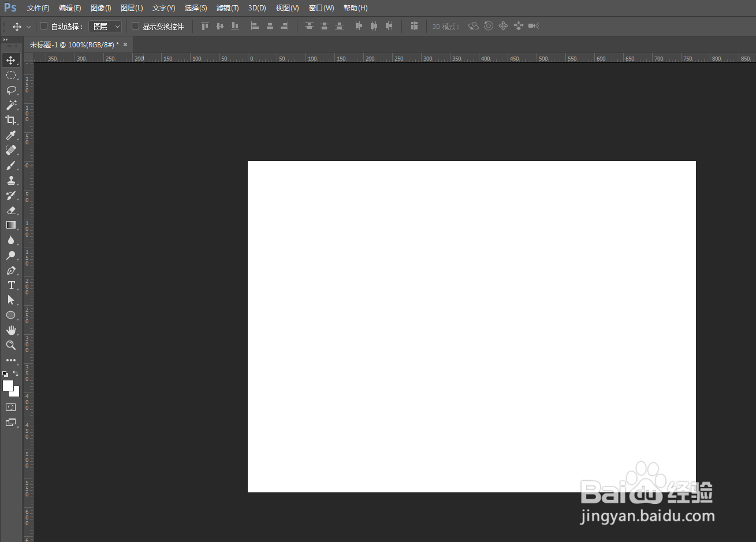Viewport: 756px width, 542px height.
Task: Select the Horizontal Type tool
Action: [x=11, y=285]
